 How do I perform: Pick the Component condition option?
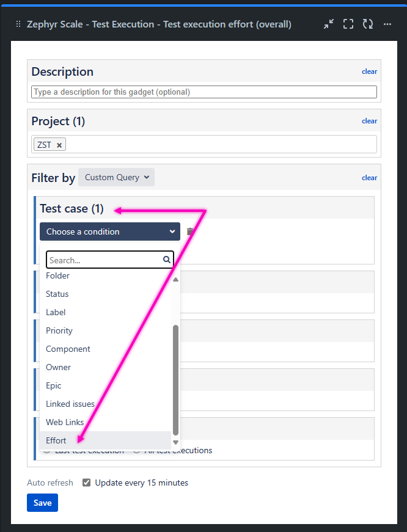pyautogui.click(x=68, y=349)
